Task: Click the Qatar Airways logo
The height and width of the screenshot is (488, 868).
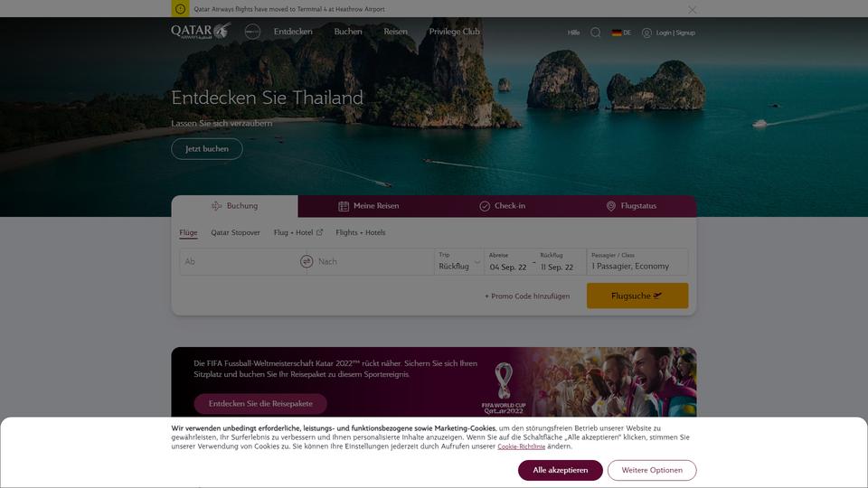Action: (201, 31)
